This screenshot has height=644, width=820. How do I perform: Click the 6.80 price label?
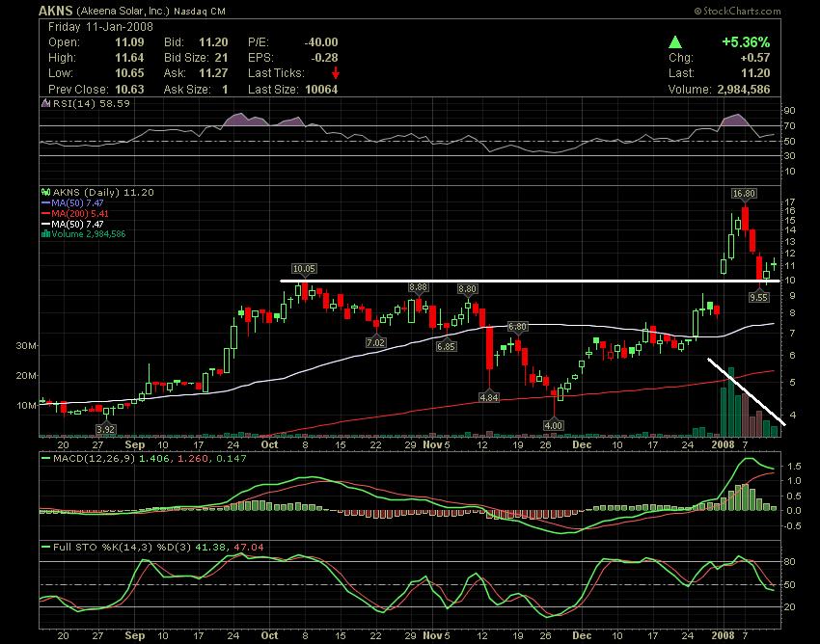click(517, 326)
